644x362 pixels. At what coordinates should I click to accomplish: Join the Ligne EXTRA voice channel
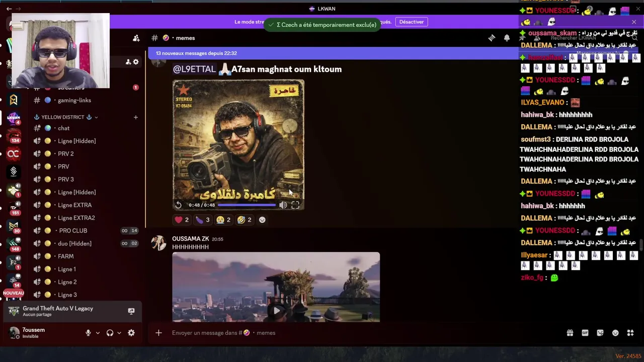point(74,205)
